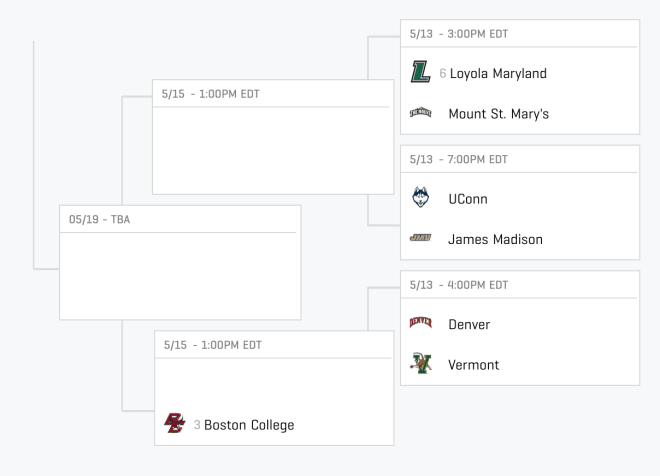The height and width of the screenshot is (476, 660).
Task: Click the 5/13 3:00PM EDT game header
Action: (520, 34)
